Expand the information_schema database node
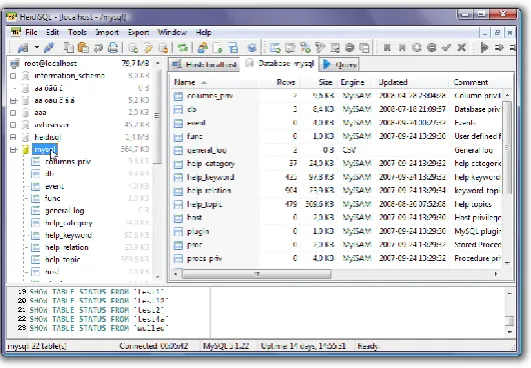The image size is (531, 368). (13, 75)
